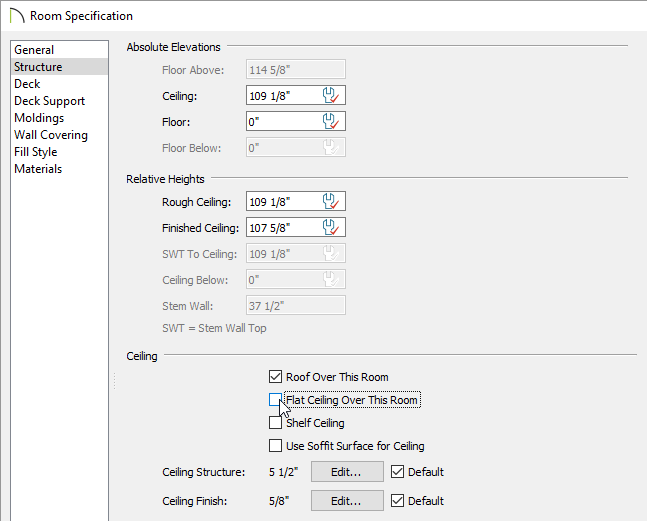Click the Finished Ceiling height field
647x521 pixels.
[x=295, y=227]
